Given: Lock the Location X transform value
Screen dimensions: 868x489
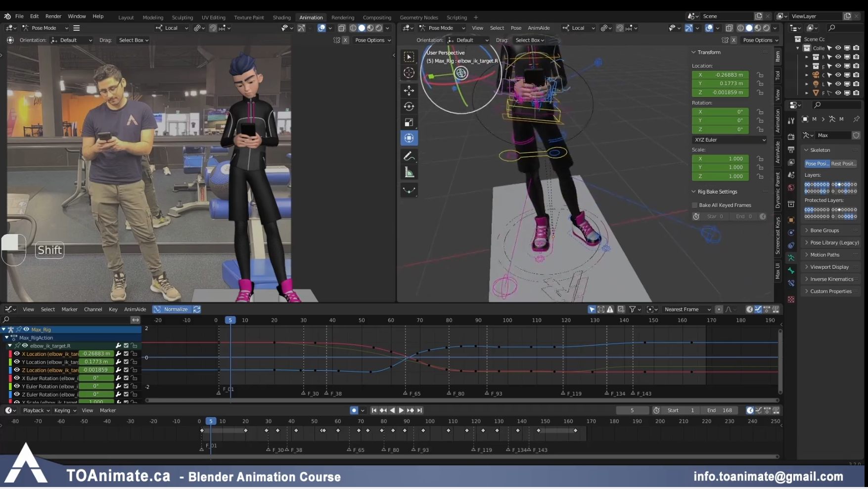Looking at the screenshot, I should [x=760, y=75].
